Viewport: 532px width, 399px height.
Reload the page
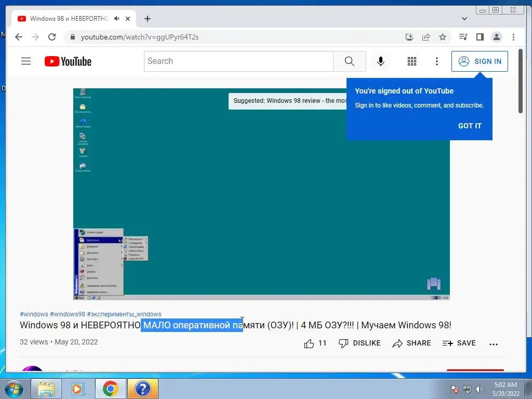click(52, 37)
